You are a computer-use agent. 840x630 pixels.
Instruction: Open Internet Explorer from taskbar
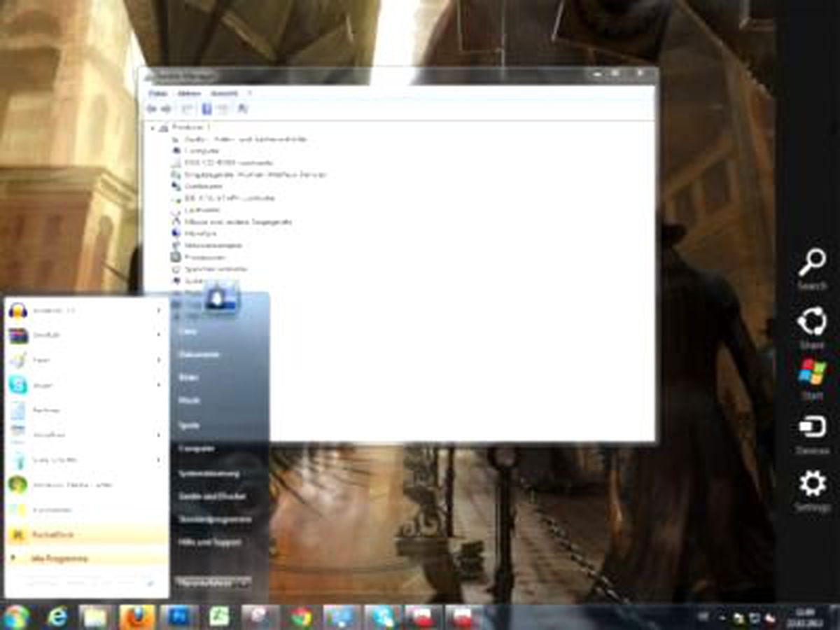(57, 617)
